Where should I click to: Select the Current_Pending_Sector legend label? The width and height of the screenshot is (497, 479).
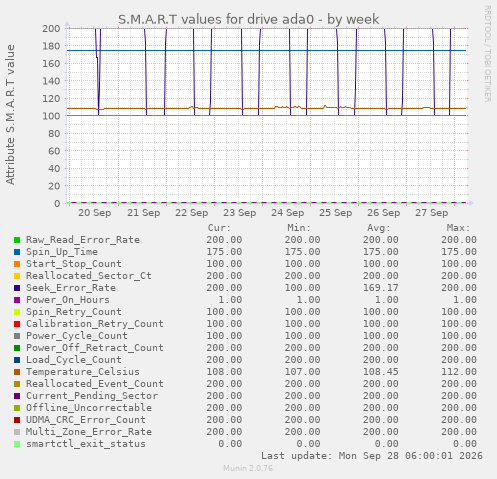92,396
